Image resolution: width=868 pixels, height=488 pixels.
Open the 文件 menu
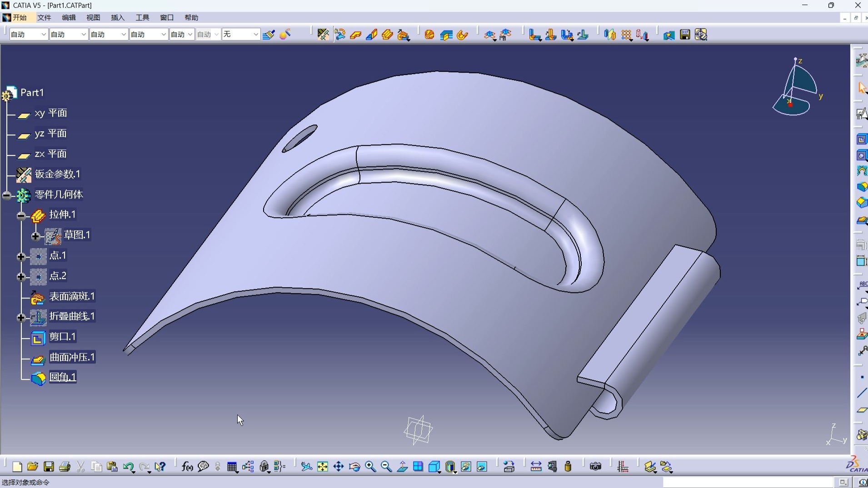(44, 17)
